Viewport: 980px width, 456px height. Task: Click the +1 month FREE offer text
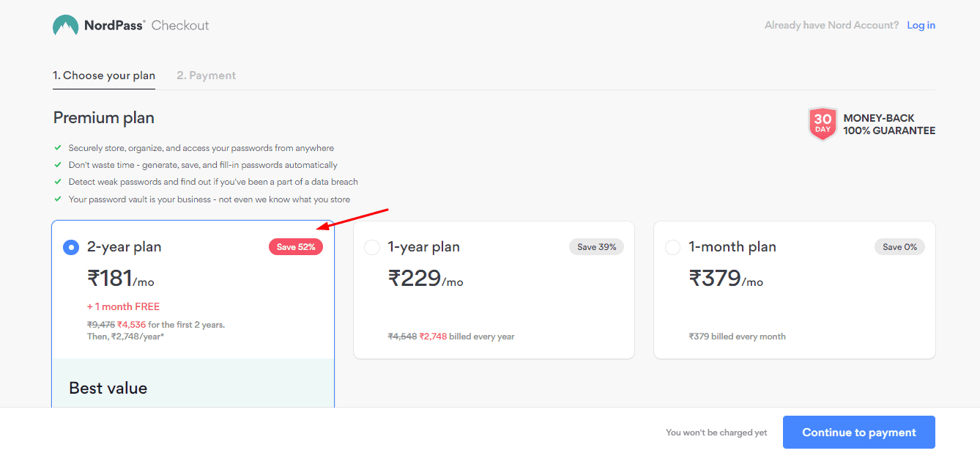pyautogui.click(x=123, y=306)
